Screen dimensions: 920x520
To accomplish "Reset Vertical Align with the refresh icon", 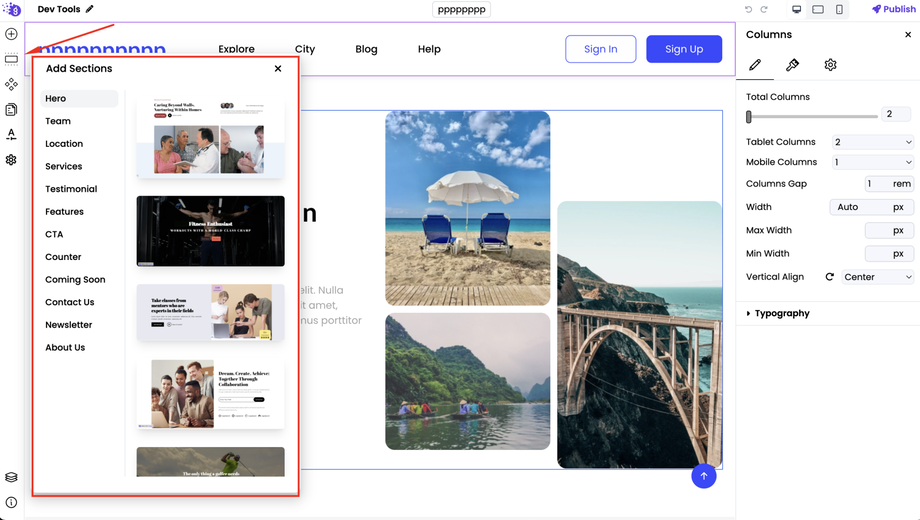I will coord(829,277).
